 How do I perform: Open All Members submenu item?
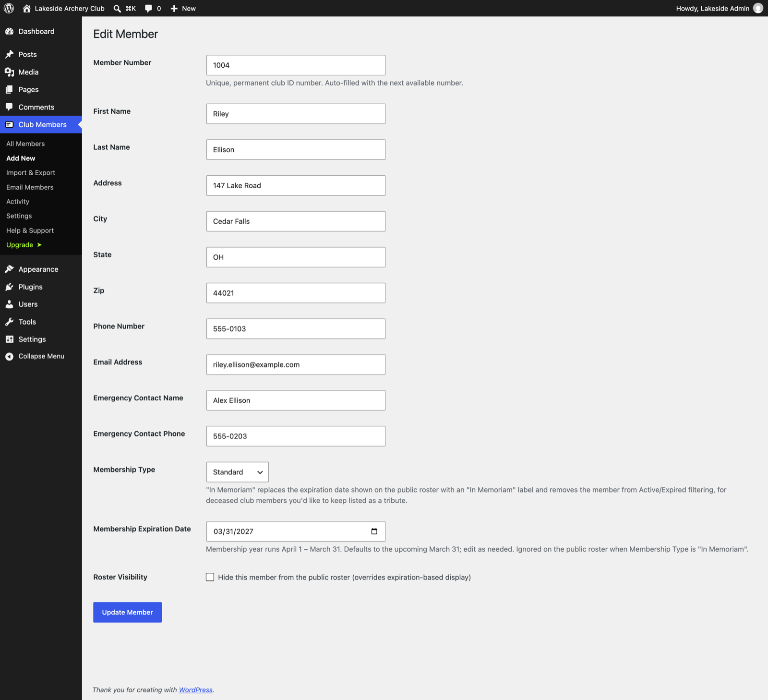tap(25, 144)
